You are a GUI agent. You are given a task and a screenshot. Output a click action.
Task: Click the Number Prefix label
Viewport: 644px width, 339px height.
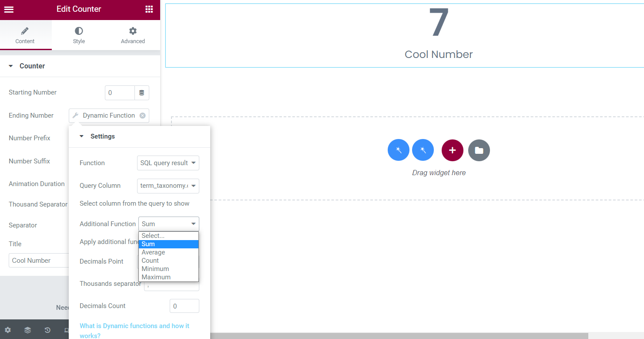(x=30, y=138)
